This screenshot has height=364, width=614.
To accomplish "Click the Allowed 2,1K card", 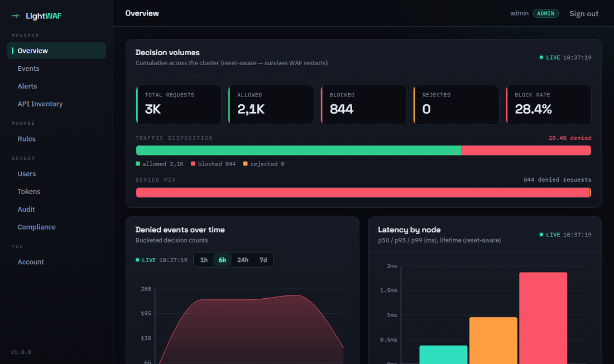I will pos(271,105).
